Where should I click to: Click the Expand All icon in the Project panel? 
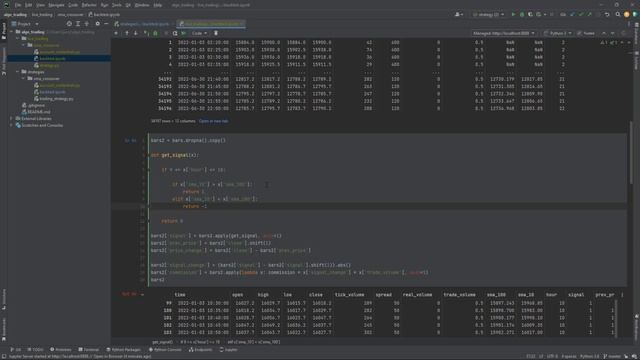tap(78, 24)
